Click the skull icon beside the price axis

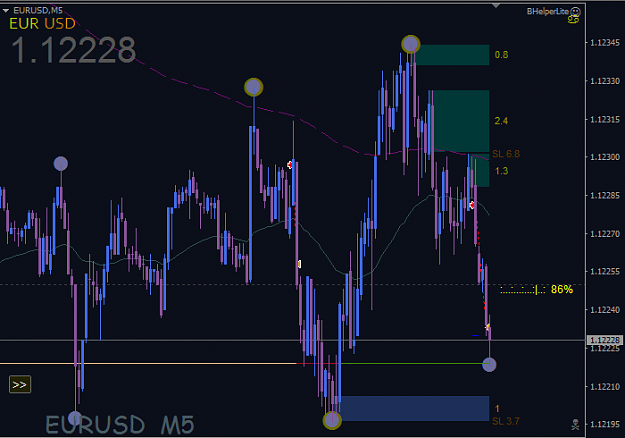575,424
